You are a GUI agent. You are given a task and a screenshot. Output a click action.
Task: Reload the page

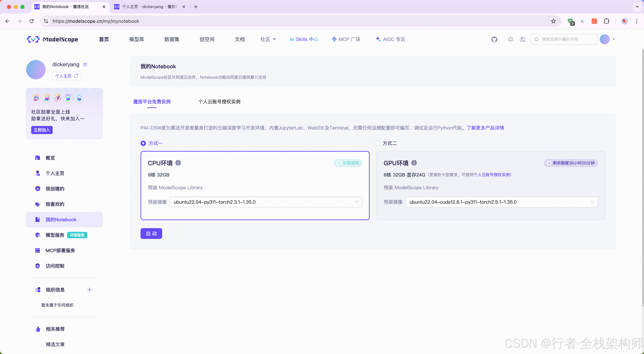click(32, 21)
